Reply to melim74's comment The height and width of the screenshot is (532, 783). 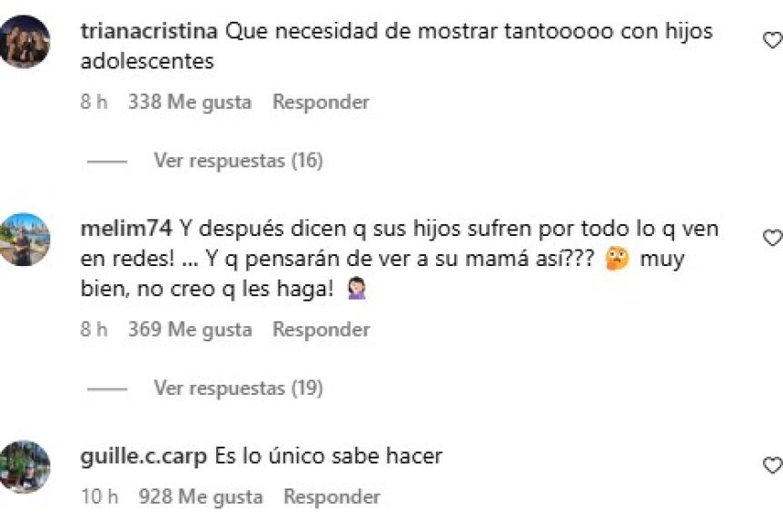pos(321,330)
